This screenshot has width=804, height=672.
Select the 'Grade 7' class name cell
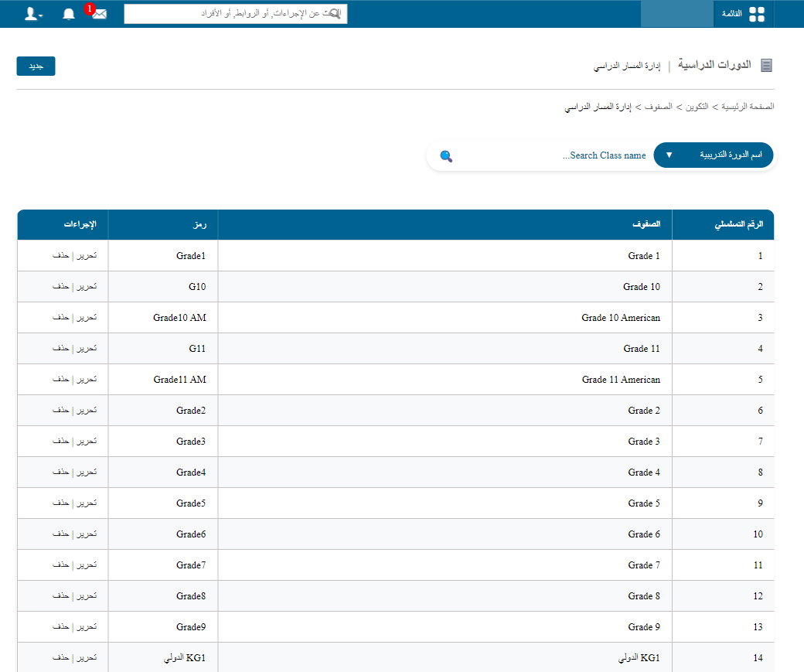445,565
